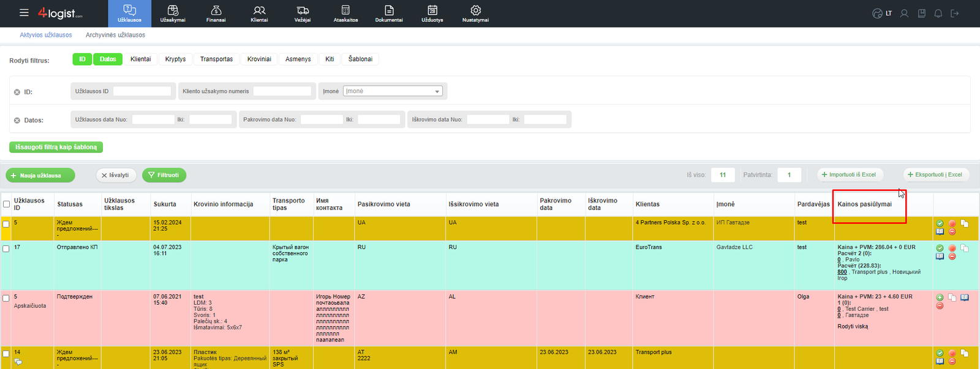This screenshot has width=980, height=369.
Task: Switch to Archyvinės užklausos tab
Action: click(x=115, y=35)
